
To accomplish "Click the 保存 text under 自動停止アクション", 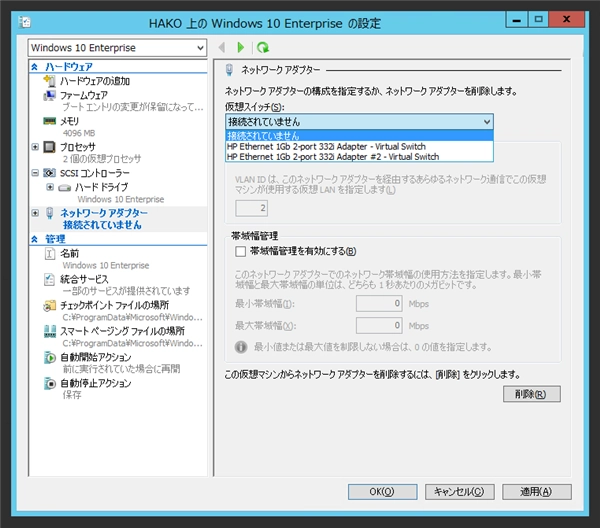I will 72,395.
